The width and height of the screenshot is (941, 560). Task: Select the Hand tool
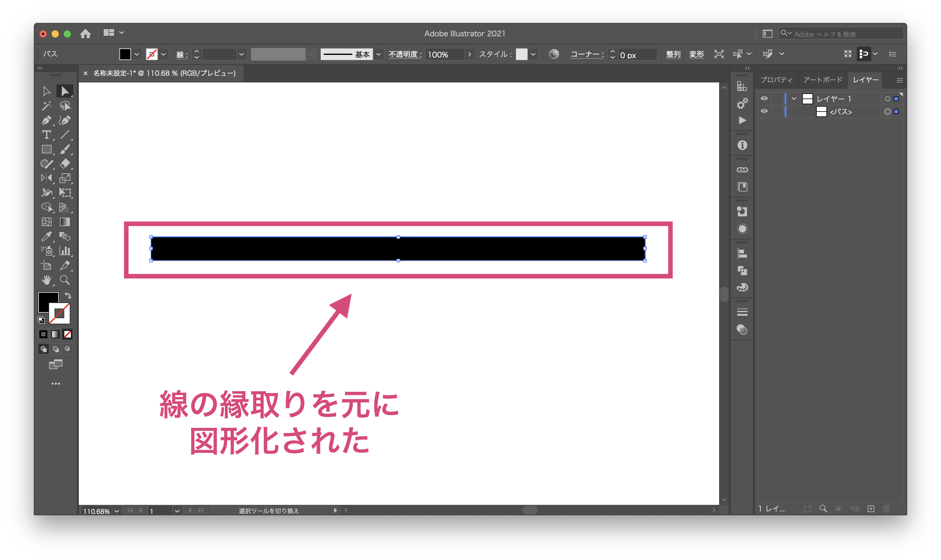(46, 280)
